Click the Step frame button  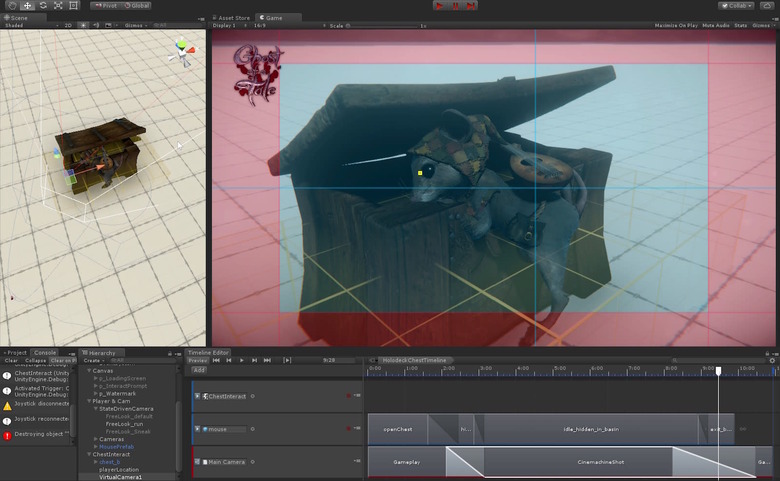point(471,6)
